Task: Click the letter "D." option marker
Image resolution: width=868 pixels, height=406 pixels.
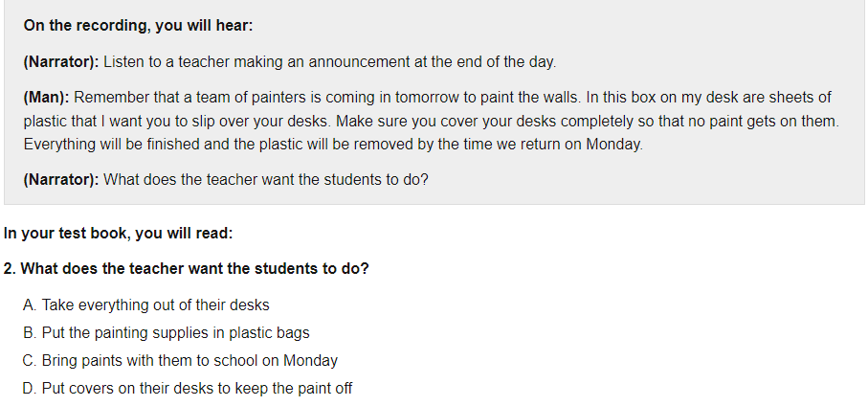Action: [x=30, y=389]
